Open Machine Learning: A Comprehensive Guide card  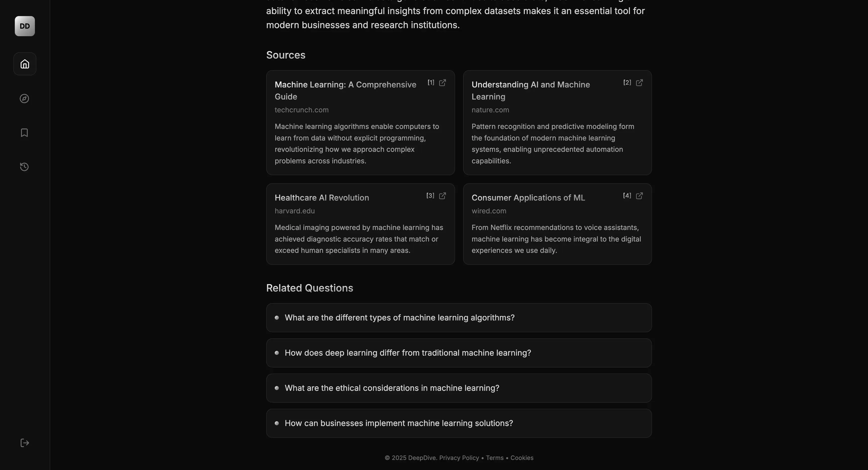360,123
